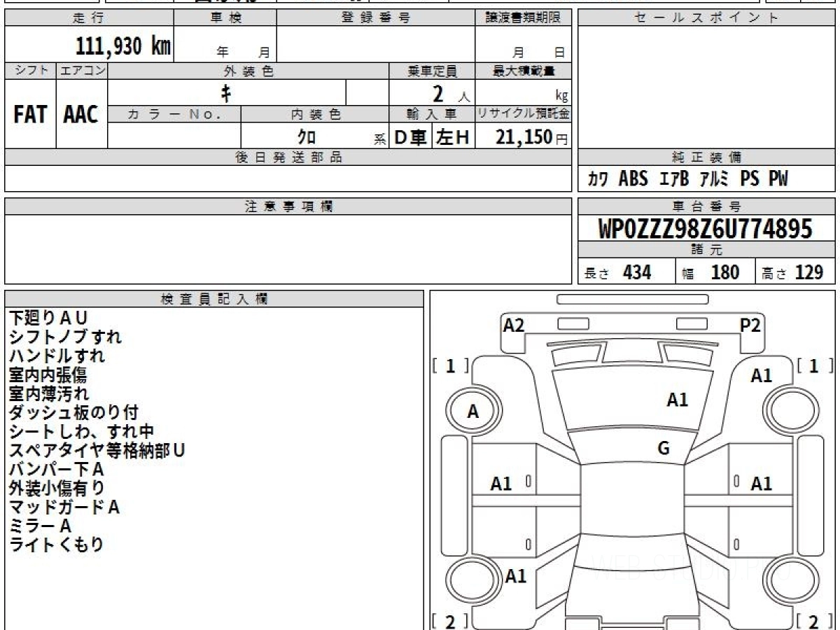Viewport: 840px width, 630px height.
Task: Select width value 幅 180
Action: (710, 272)
